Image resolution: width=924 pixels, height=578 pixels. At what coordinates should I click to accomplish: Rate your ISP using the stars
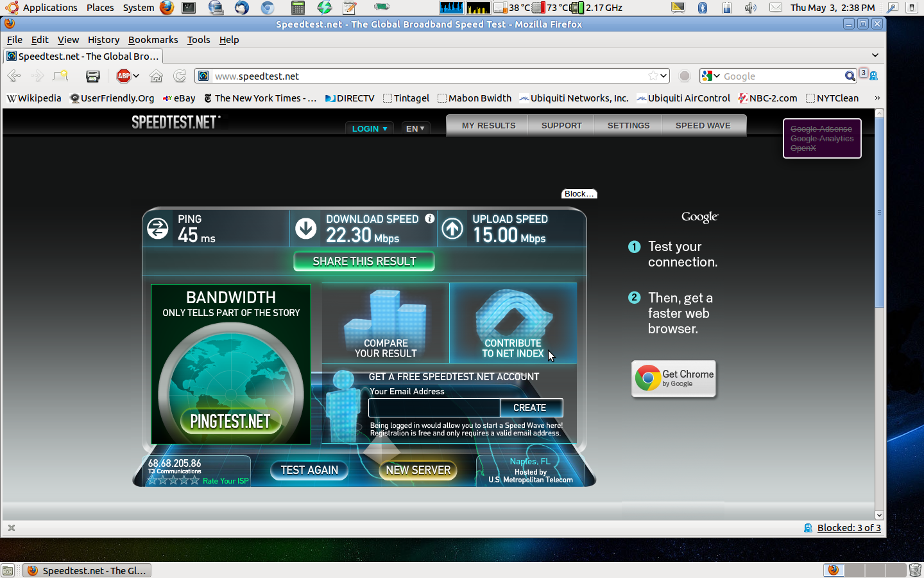tap(173, 480)
